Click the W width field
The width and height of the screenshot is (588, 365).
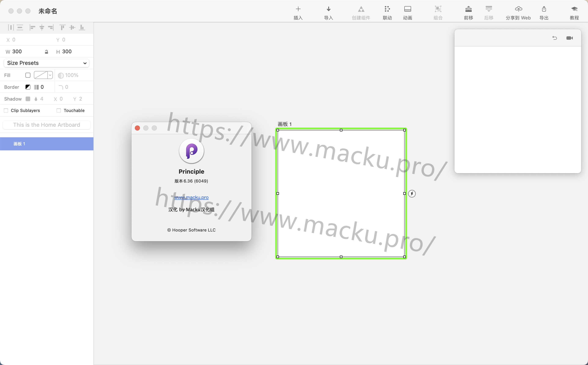tap(17, 52)
